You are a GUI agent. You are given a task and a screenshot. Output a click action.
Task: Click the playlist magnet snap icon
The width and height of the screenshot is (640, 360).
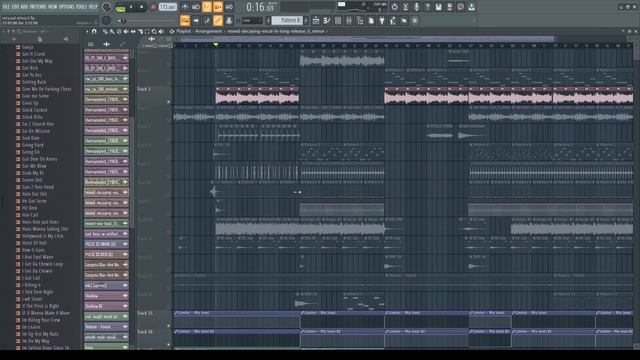point(94,31)
